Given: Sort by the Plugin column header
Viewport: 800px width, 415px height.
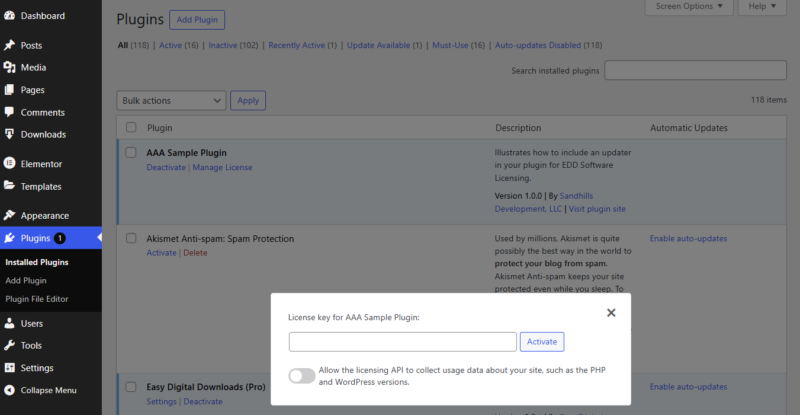Looking at the screenshot, I should tap(160, 128).
